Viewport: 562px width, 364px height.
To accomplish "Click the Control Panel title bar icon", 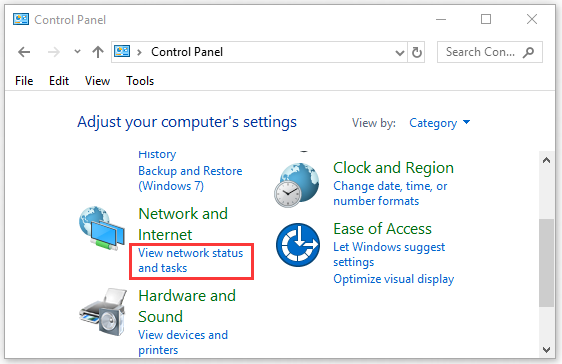I will coord(21,19).
